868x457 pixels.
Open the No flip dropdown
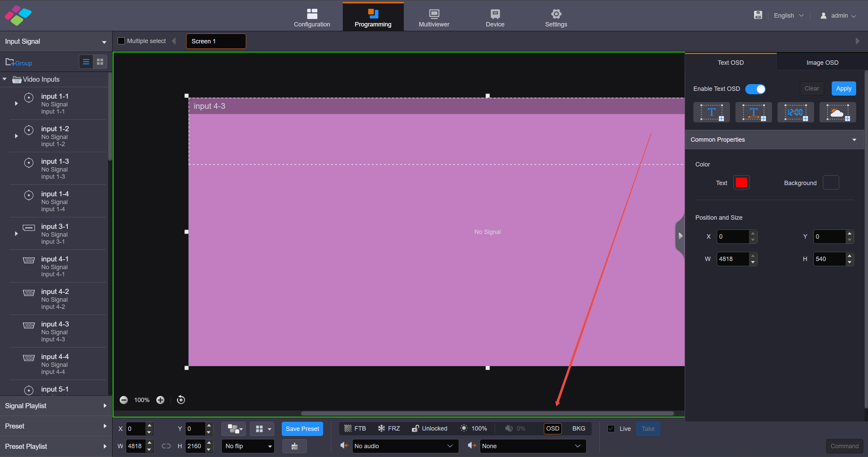pos(248,446)
